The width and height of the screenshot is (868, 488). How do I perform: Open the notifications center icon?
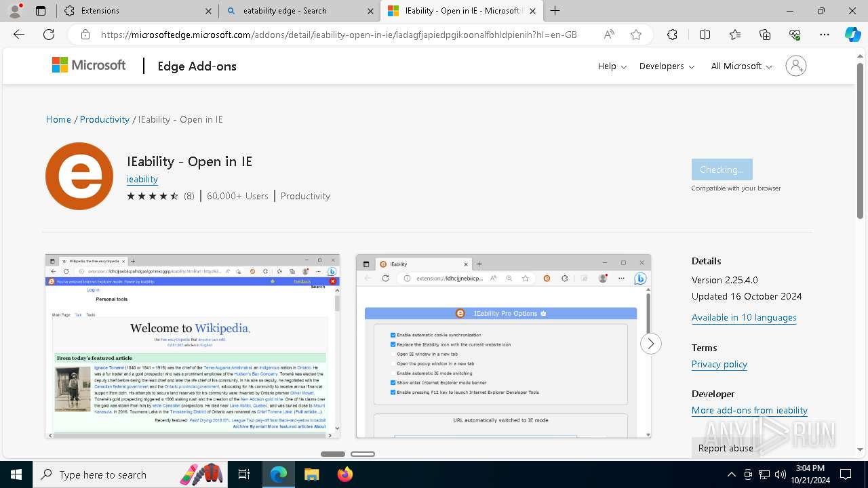pos(846,474)
